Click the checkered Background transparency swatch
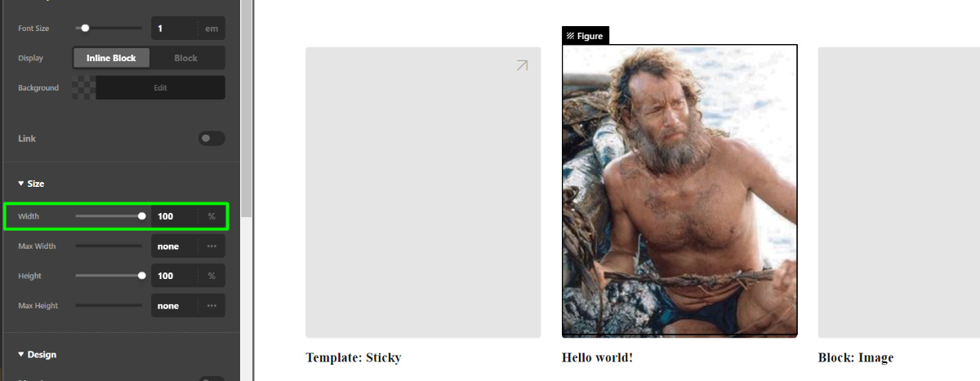This screenshot has height=381, width=980. coord(83,88)
